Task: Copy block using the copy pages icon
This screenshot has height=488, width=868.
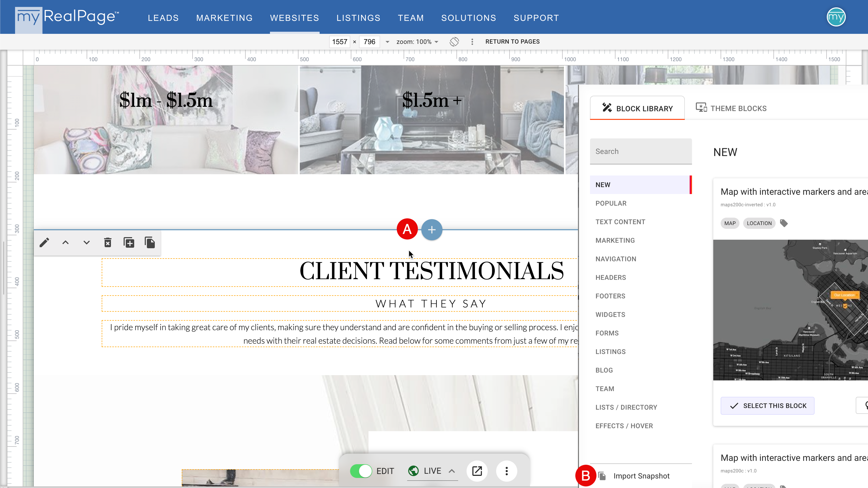Action: [x=150, y=242]
